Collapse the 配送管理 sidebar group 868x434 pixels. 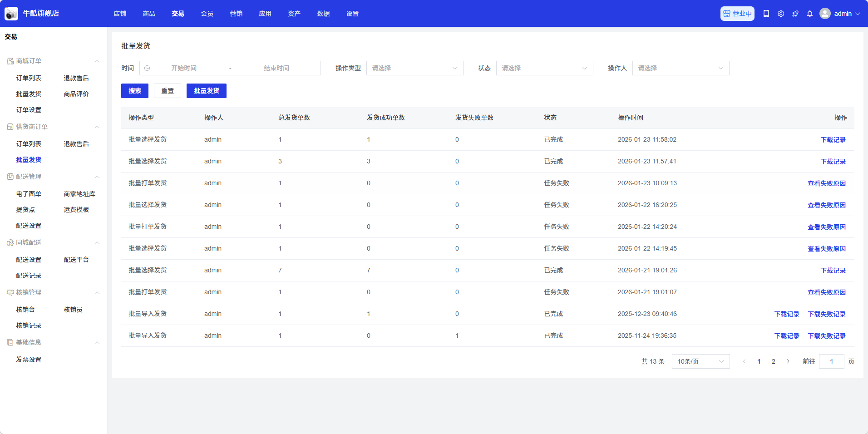[97, 177]
